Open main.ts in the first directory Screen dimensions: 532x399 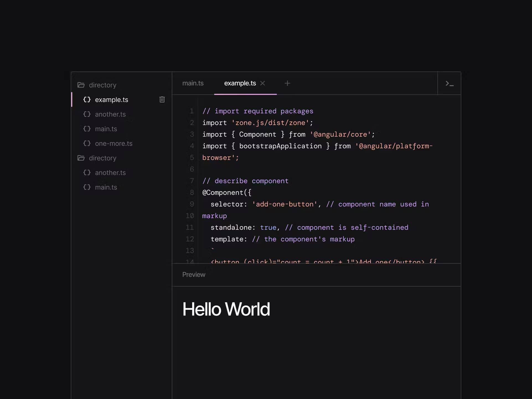coord(106,129)
